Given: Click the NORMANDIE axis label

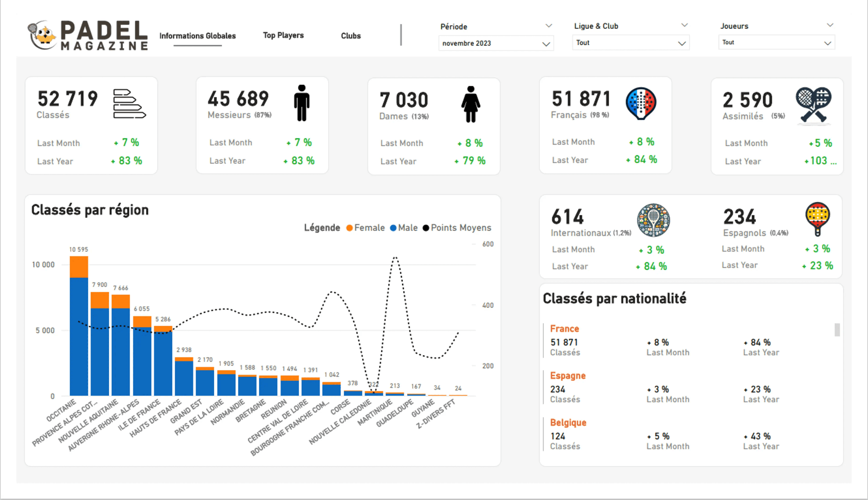Looking at the screenshot, I should (x=227, y=412).
